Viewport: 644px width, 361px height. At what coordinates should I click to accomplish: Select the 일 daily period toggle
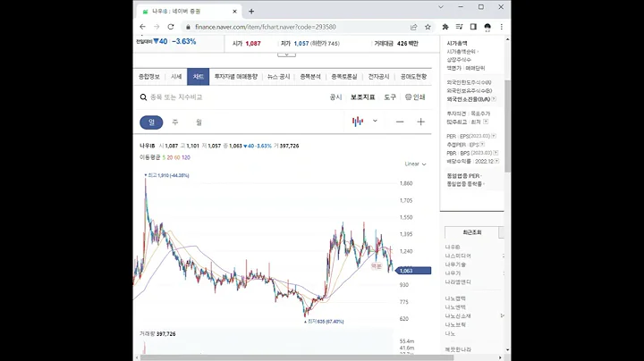(x=151, y=122)
